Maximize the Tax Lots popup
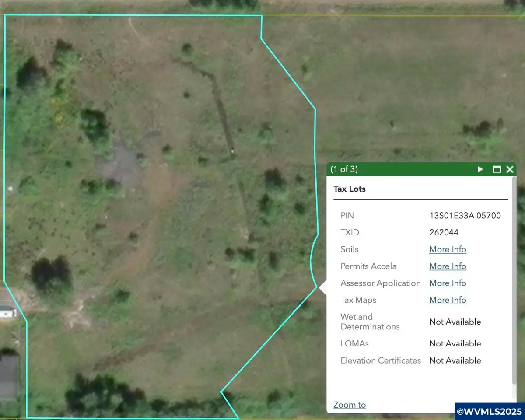This screenshot has height=420, width=525. click(497, 169)
